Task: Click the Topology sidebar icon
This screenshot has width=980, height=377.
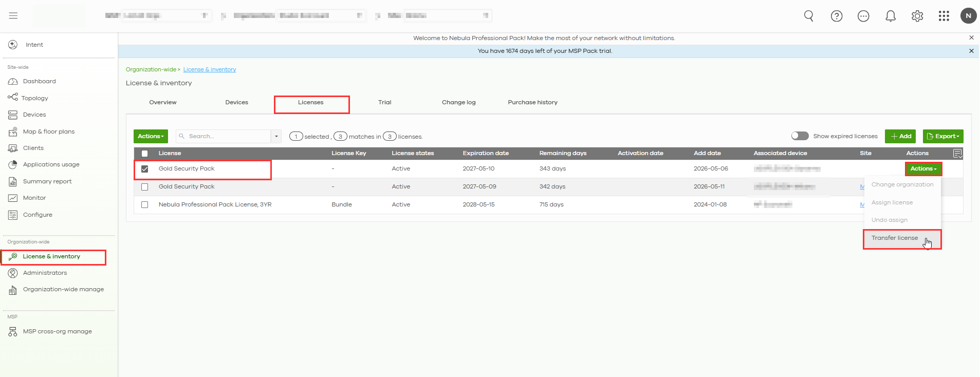Action: (13, 97)
